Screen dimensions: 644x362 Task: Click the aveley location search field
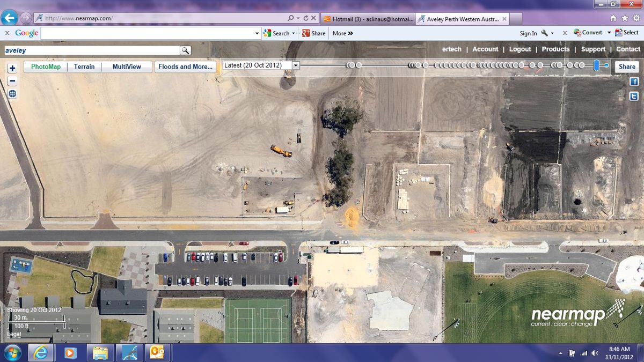92,50
